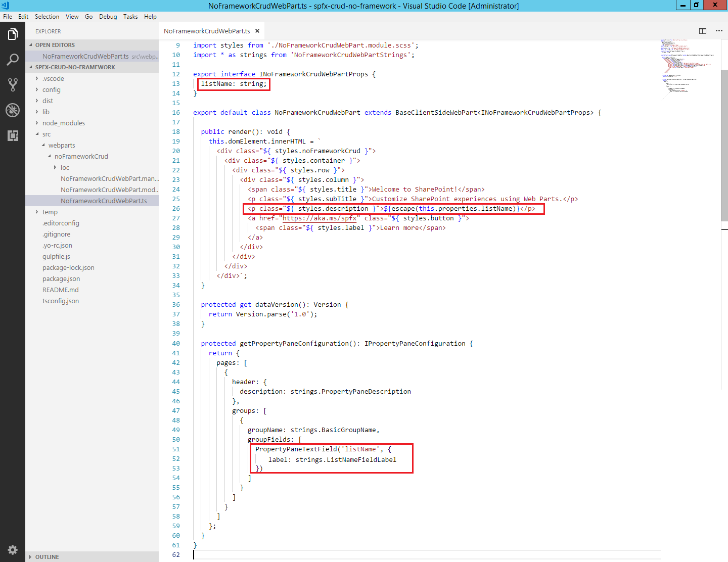Open the Debug menu

(108, 17)
